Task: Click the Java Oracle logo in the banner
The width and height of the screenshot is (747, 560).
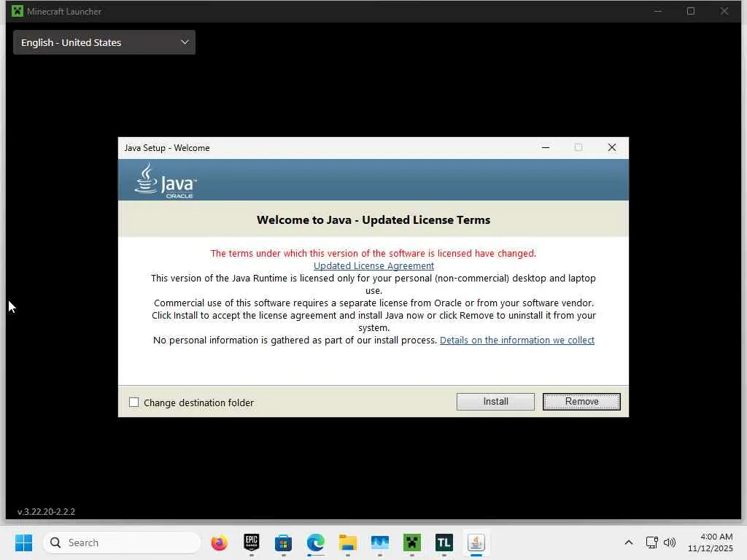Action: [x=166, y=181]
